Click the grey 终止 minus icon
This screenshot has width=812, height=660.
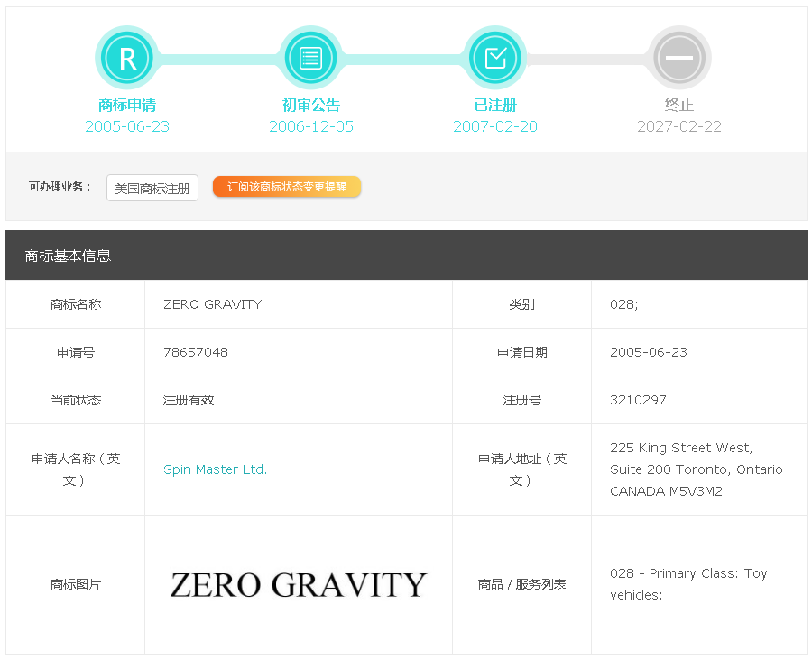click(679, 58)
